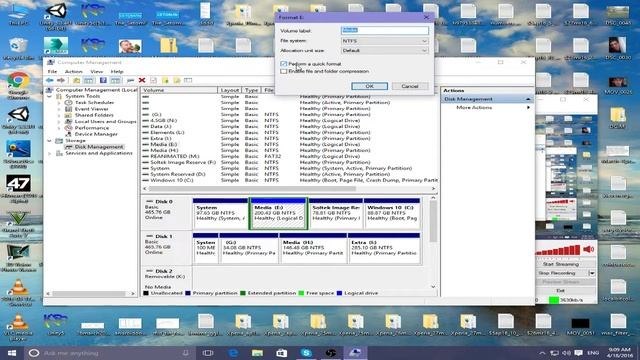This screenshot has height=360, width=640.
Task: Click the VLC media player desktop icon
Action: click(x=18, y=327)
